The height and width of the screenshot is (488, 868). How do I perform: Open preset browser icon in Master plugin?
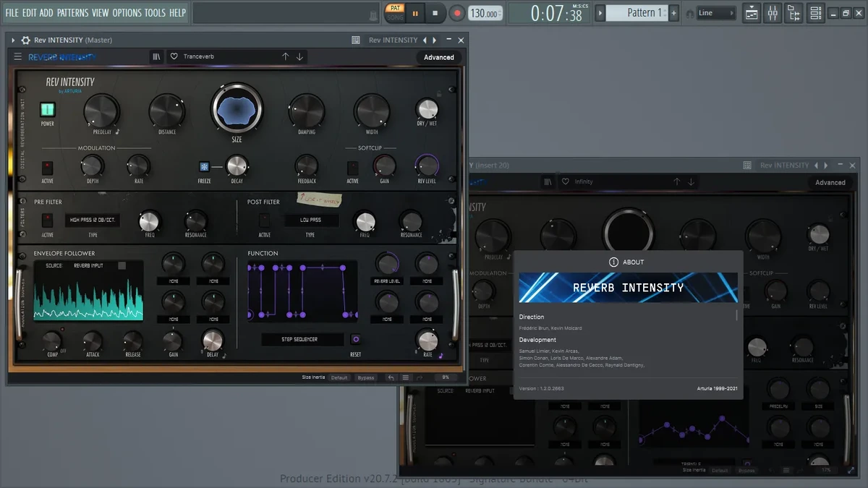tap(157, 56)
